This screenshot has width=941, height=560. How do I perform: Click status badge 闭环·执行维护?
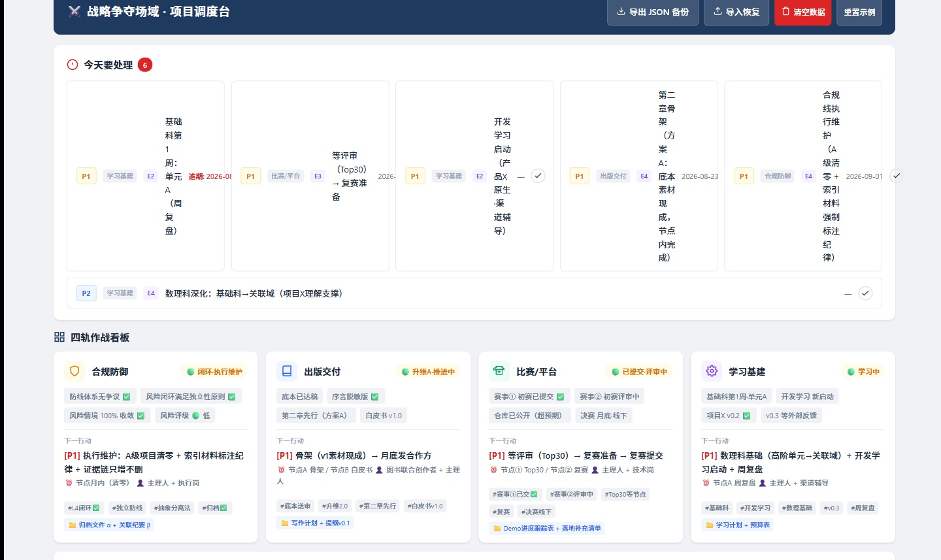pos(215,372)
